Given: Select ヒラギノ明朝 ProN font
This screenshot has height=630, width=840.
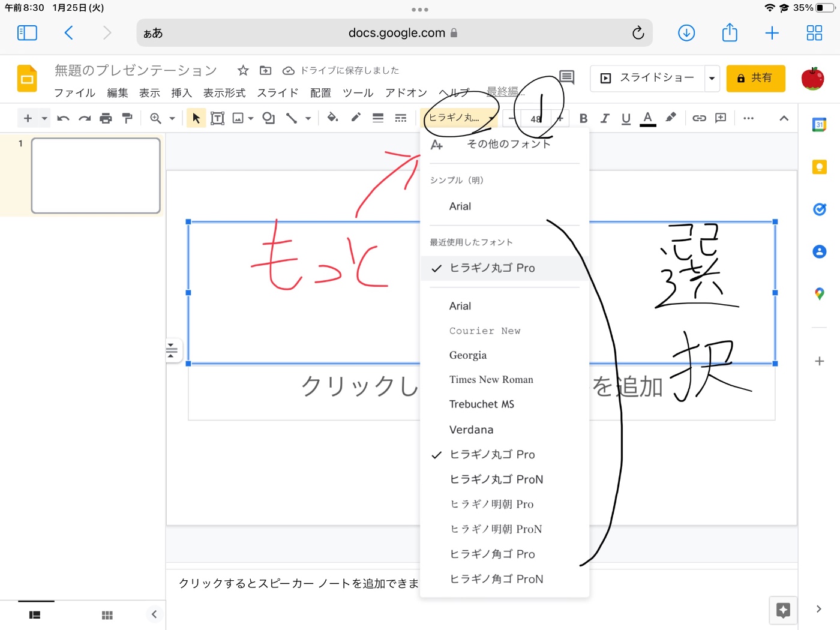Looking at the screenshot, I should point(505,529).
